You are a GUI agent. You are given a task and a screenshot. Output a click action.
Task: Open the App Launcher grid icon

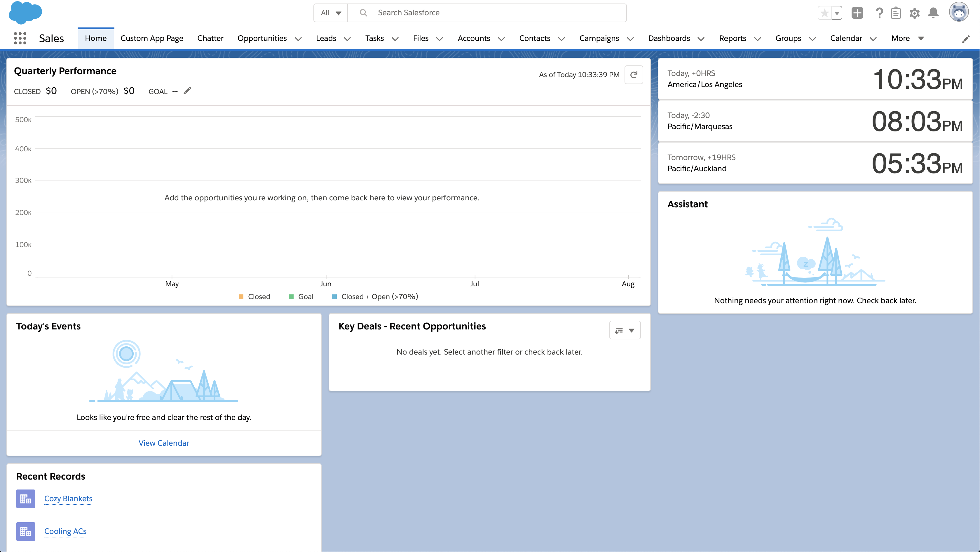[x=20, y=38]
